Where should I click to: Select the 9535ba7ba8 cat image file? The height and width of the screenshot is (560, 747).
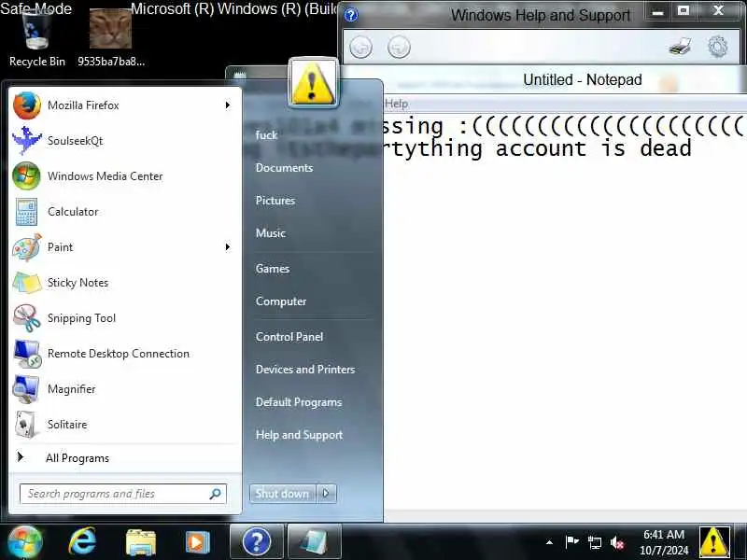click(x=110, y=39)
